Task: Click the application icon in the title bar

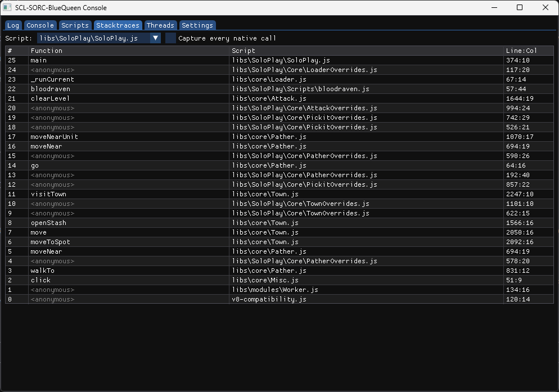Action: [7, 7]
